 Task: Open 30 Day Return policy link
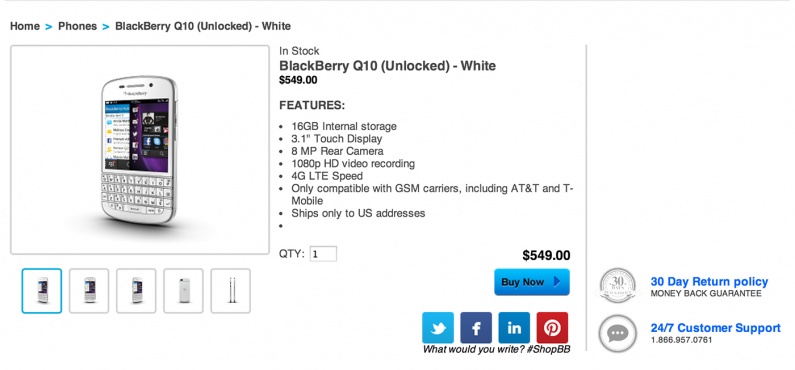pos(709,282)
